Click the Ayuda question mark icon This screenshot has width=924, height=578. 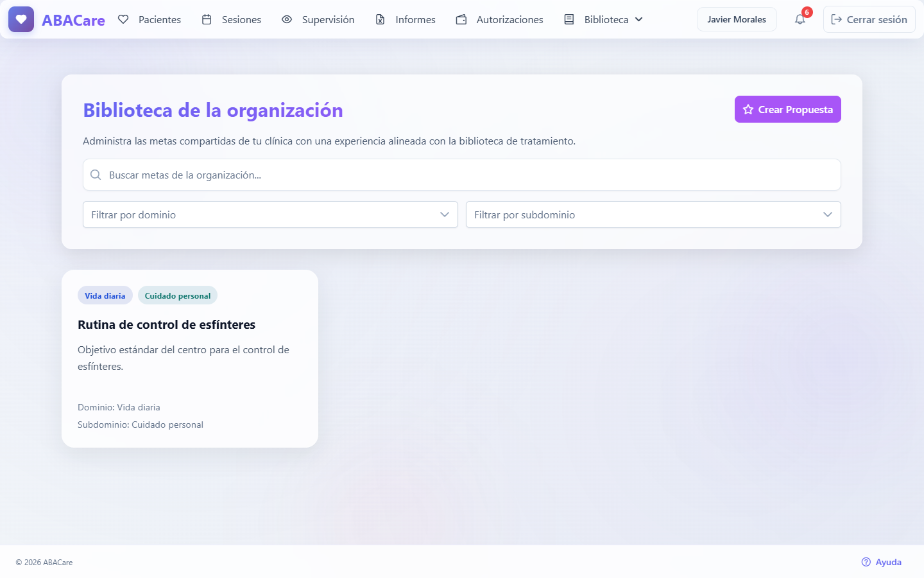point(866,562)
